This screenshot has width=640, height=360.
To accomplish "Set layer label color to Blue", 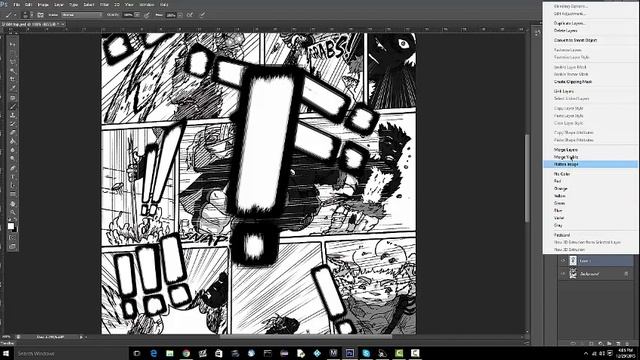I will pos(590,211).
